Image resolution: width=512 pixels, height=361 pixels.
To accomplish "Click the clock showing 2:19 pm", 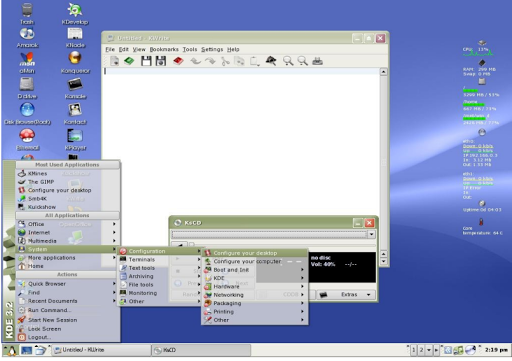I will 496,350.
